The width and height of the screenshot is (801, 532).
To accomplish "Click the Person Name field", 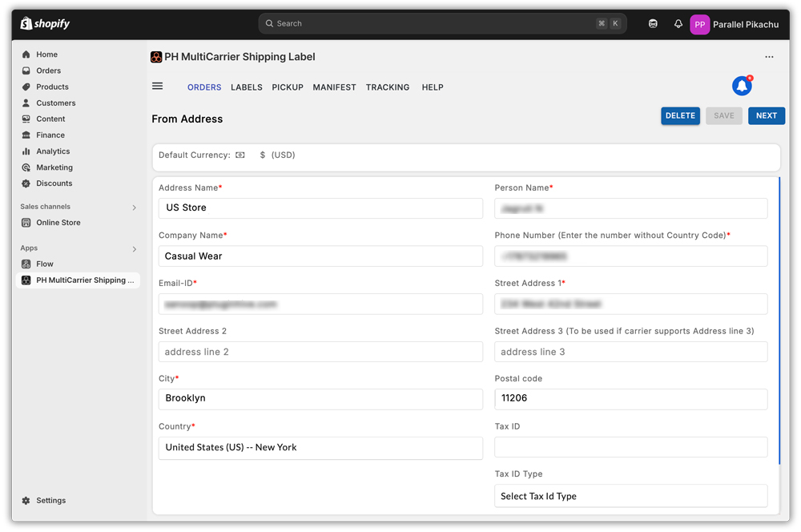I will coord(630,208).
